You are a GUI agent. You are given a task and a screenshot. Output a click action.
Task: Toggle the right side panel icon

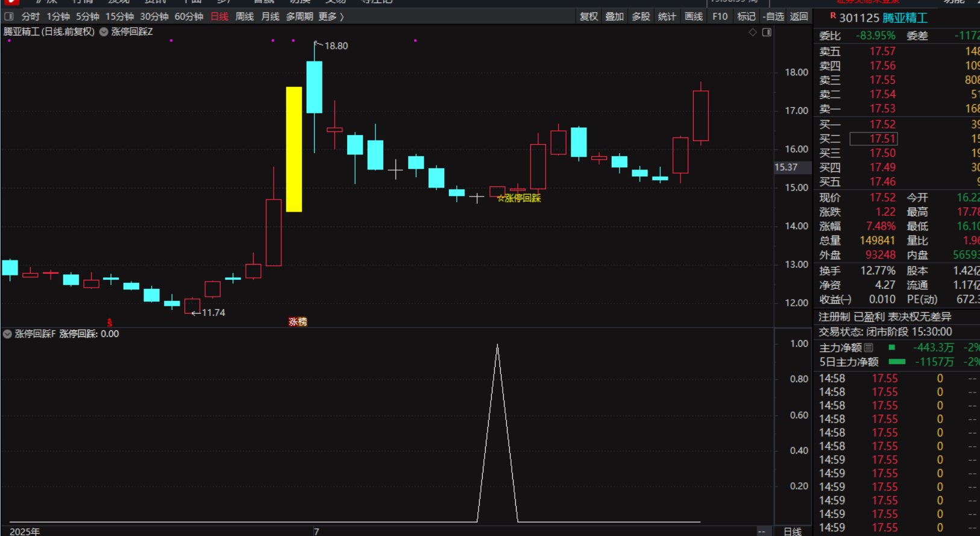(x=767, y=32)
